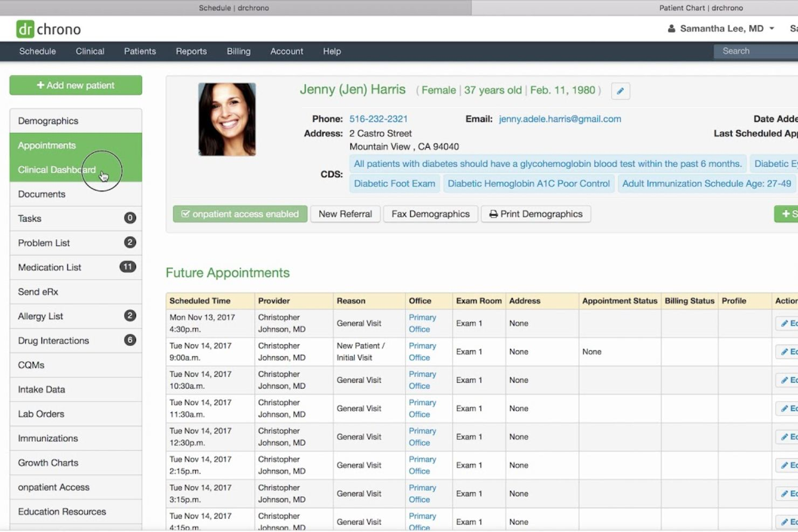Click Add new patient button
The height and width of the screenshot is (532, 798).
pyautogui.click(x=75, y=85)
